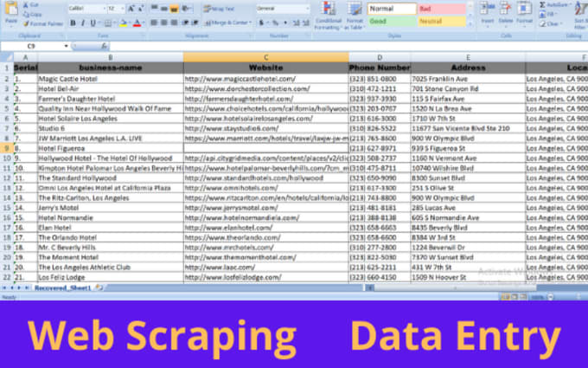588x368 pixels.
Task: Click Increase Indent icon
Action: pyautogui.click(x=195, y=23)
